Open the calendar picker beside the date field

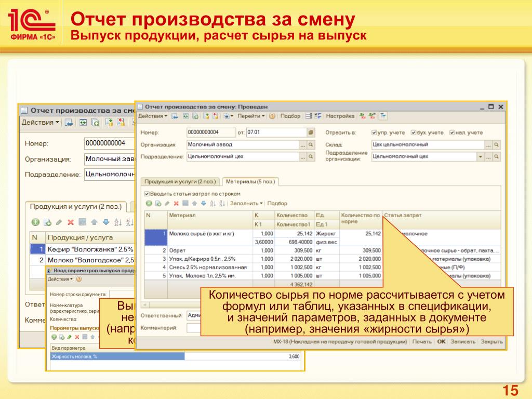(x=310, y=132)
